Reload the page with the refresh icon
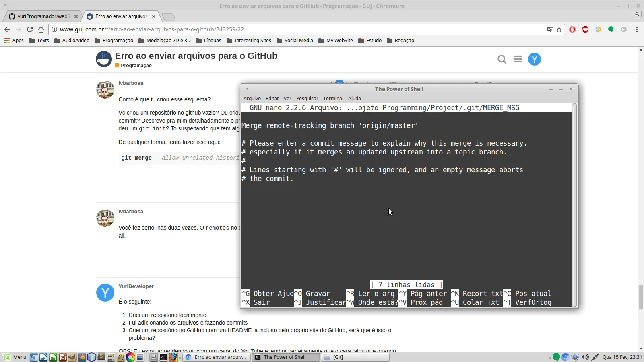The height and width of the screenshot is (362, 644). [x=30, y=29]
